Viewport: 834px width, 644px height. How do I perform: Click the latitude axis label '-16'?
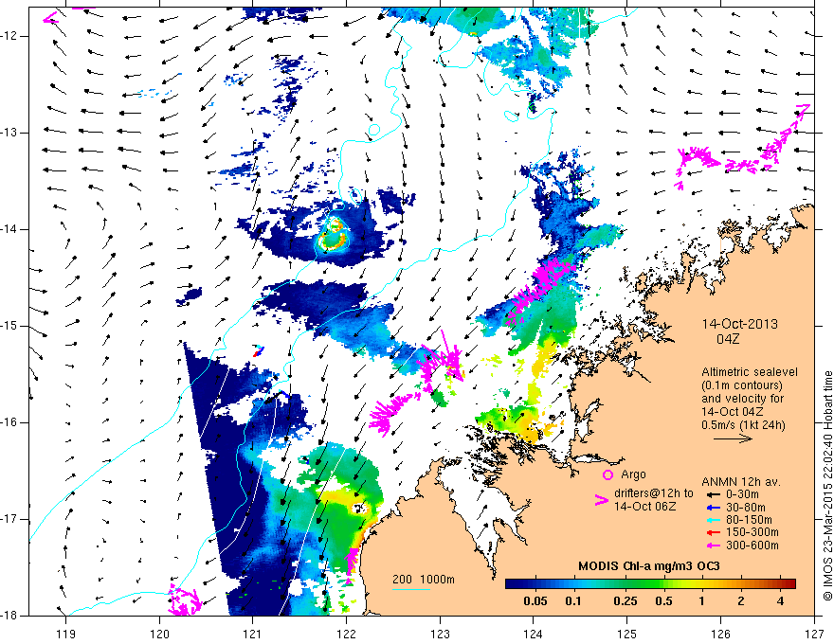(10, 422)
